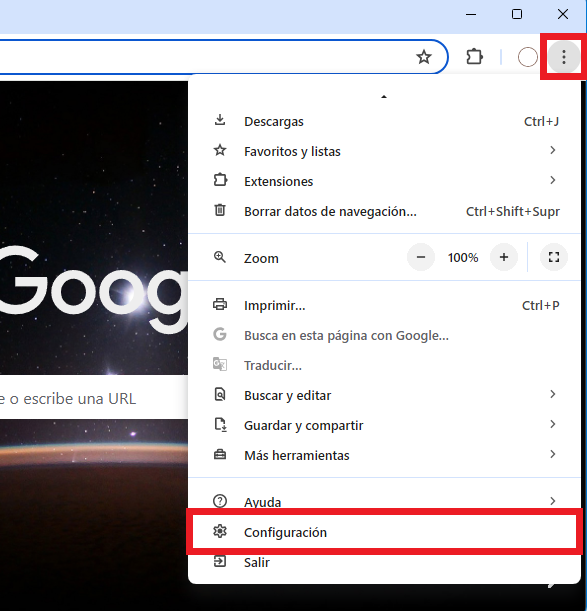Click the star icon beside Favoritos y listas

[220, 150]
